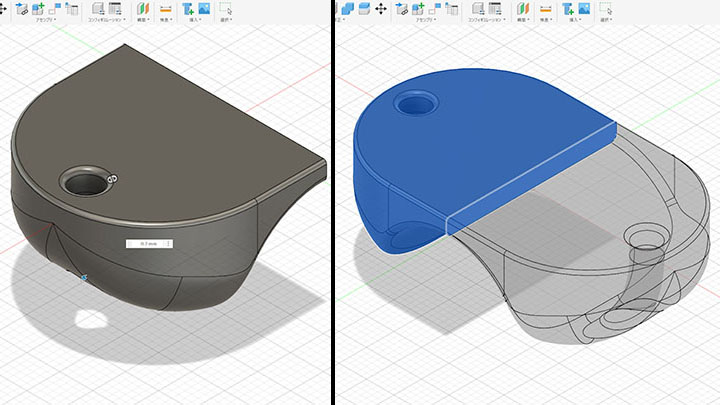
Task: Open アセンブリ dropdown in left pane
Action: click(47, 19)
